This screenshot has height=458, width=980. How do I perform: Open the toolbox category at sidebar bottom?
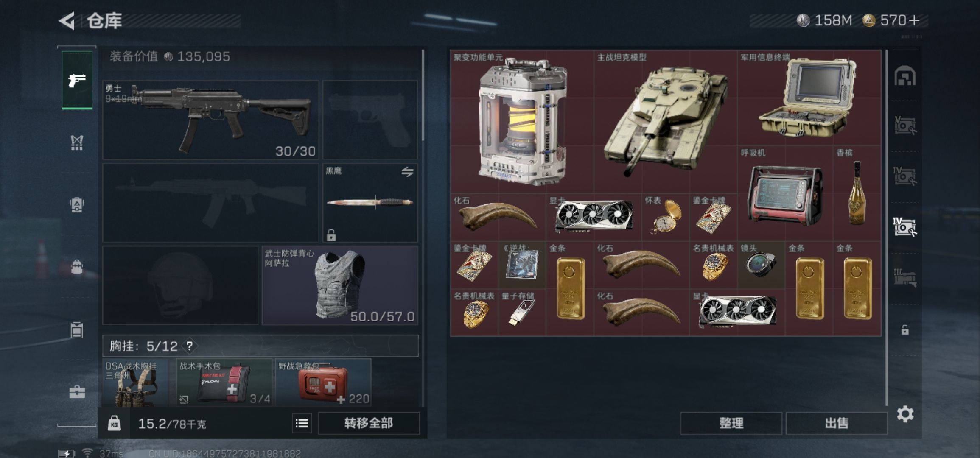(77, 392)
